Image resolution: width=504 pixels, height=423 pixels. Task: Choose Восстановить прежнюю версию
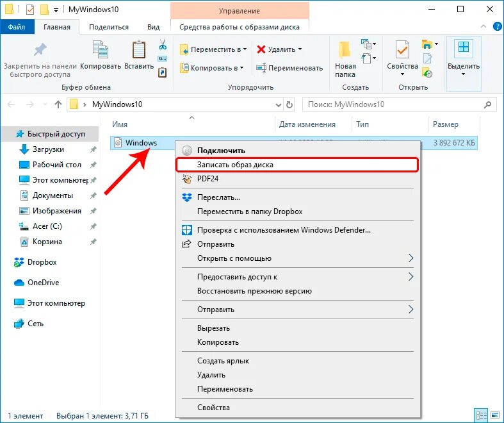pos(298,291)
